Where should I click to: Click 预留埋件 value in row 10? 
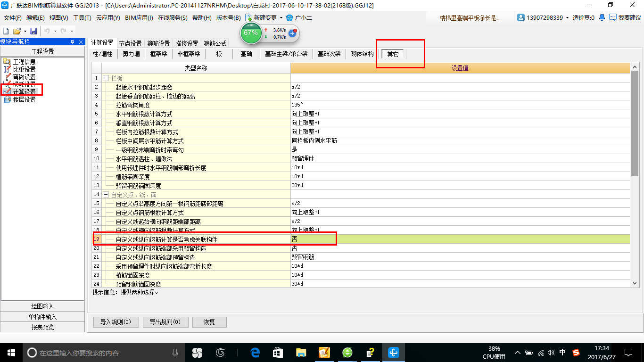pos(460,159)
